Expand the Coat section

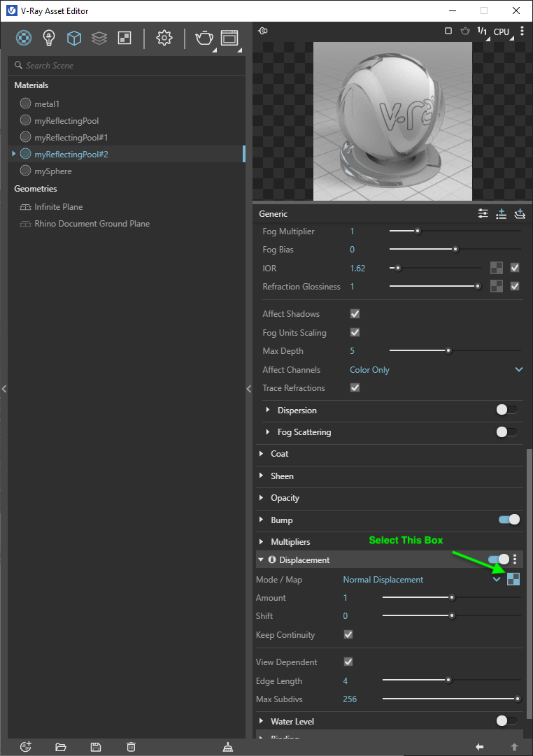tap(261, 453)
